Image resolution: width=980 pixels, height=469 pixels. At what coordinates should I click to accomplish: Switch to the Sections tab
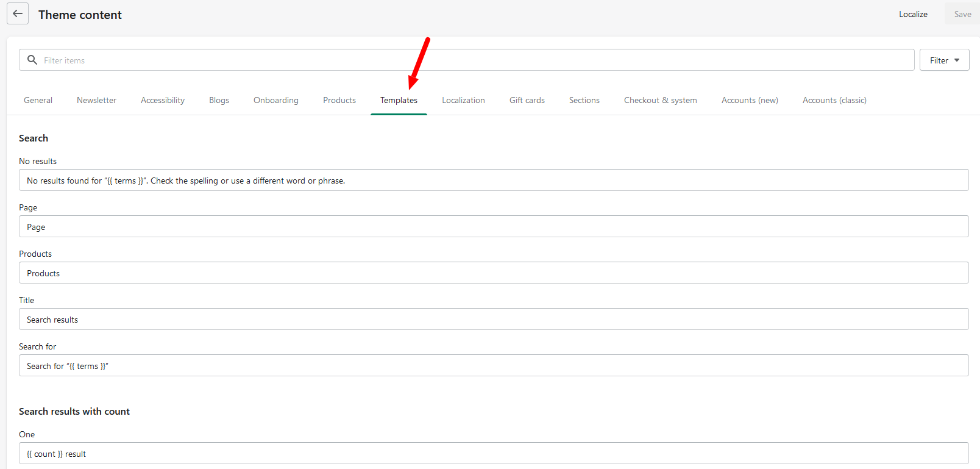[x=584, y=100]
